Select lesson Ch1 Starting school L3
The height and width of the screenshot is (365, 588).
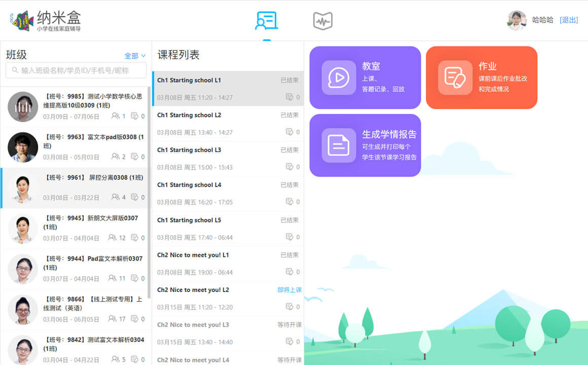[189, 150]
